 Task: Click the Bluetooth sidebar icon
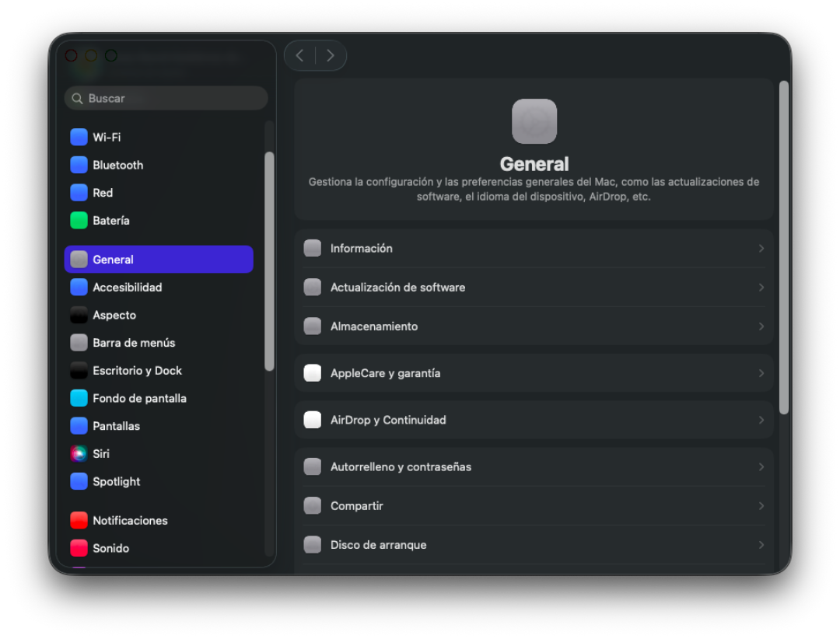pyautogui.click(x=79, y=165)
